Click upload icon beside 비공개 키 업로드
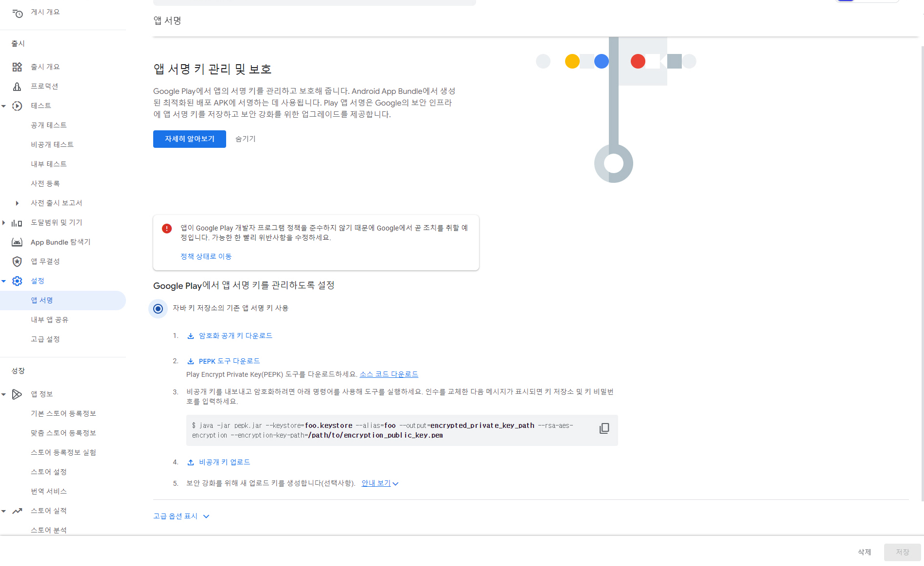The width and height of the screenshot is (924, 566). pyautogui.click(x=191, y=462)
